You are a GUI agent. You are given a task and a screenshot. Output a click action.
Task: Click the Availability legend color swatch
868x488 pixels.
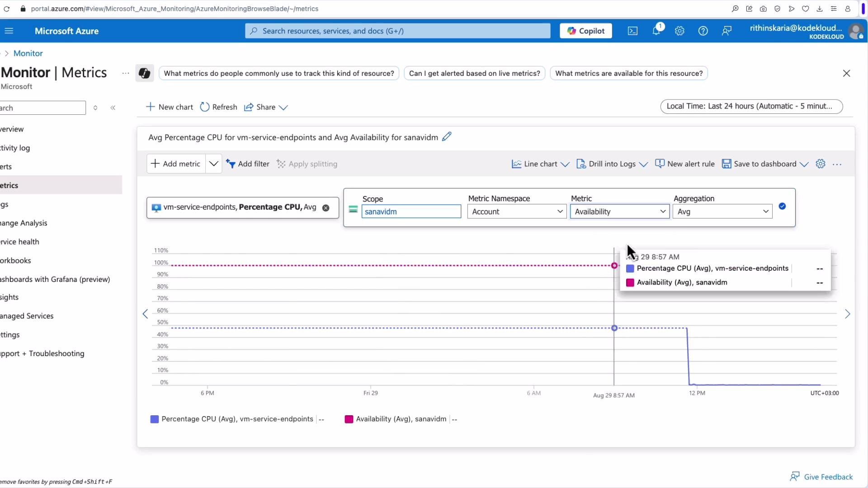pyautogui.click(x=349, y=419)
